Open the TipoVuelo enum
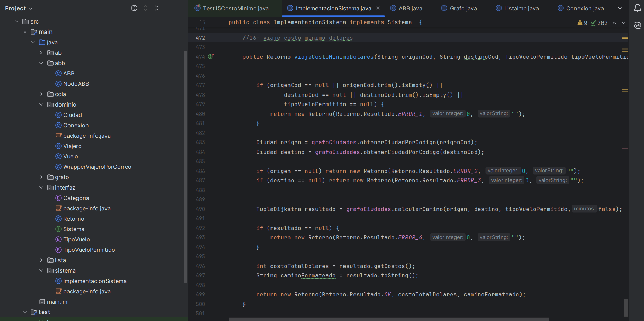This screenshot has width=644, height=321. 73,239
